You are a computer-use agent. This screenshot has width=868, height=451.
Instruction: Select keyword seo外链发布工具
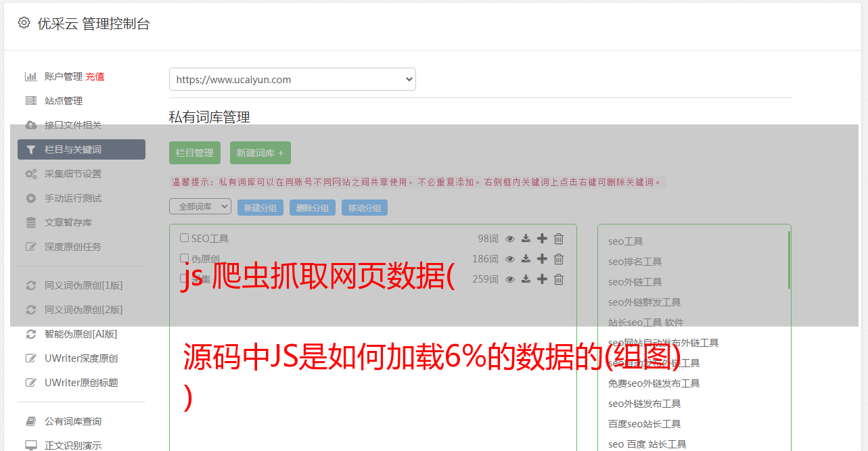(x=644, y=404)
